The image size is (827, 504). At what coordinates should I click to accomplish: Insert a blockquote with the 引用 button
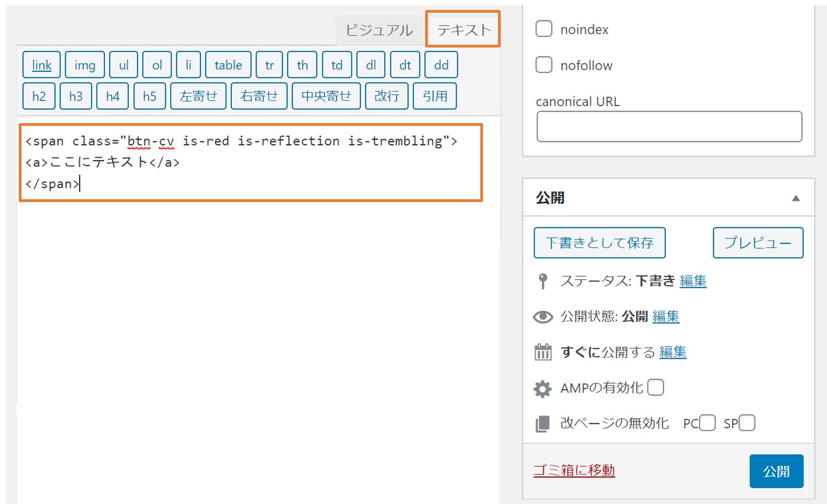tap(434, 96)
